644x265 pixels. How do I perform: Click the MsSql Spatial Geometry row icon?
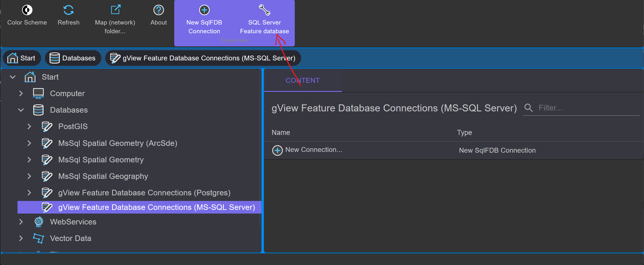click(47, 159)
